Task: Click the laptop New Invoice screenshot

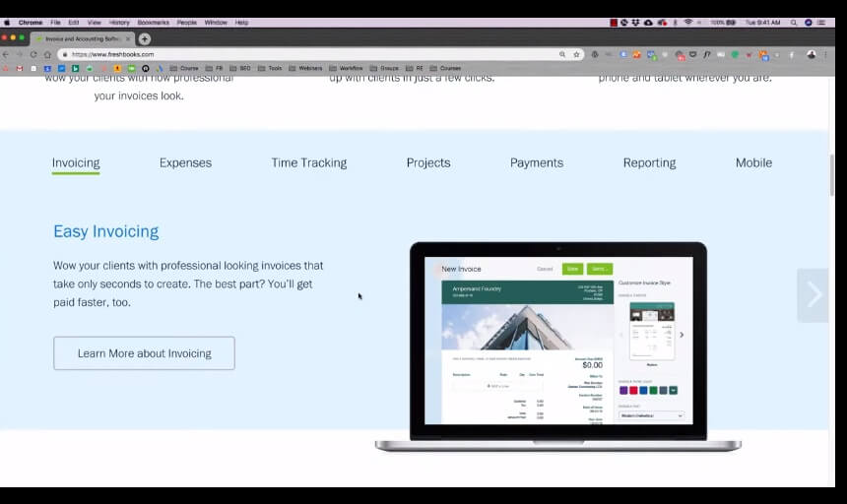Action: coord(558,343)
